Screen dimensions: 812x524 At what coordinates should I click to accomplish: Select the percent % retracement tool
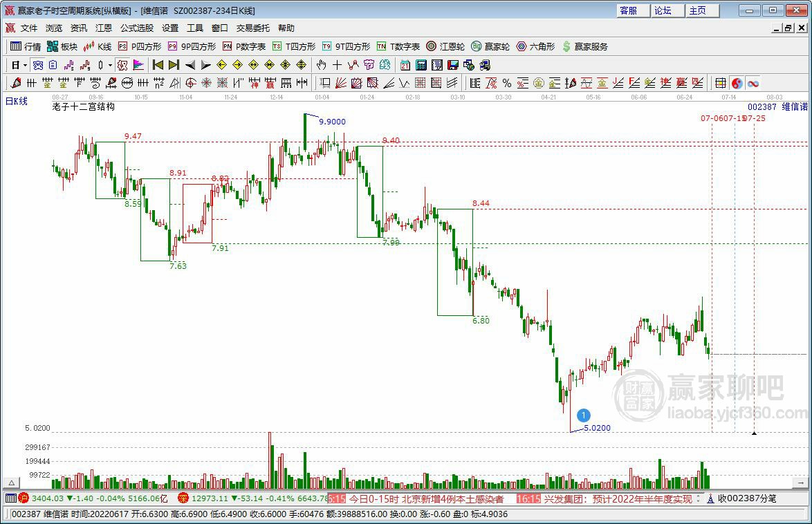tap(507, 83)
